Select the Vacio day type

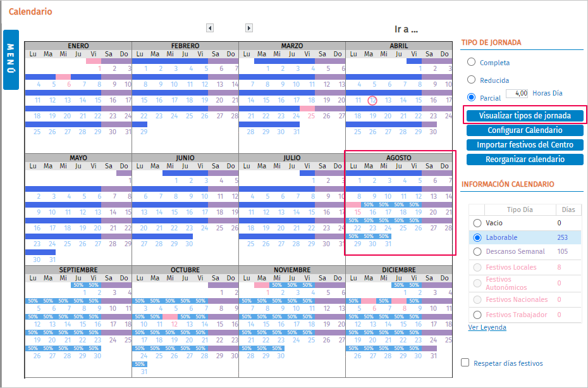point(477,223)
